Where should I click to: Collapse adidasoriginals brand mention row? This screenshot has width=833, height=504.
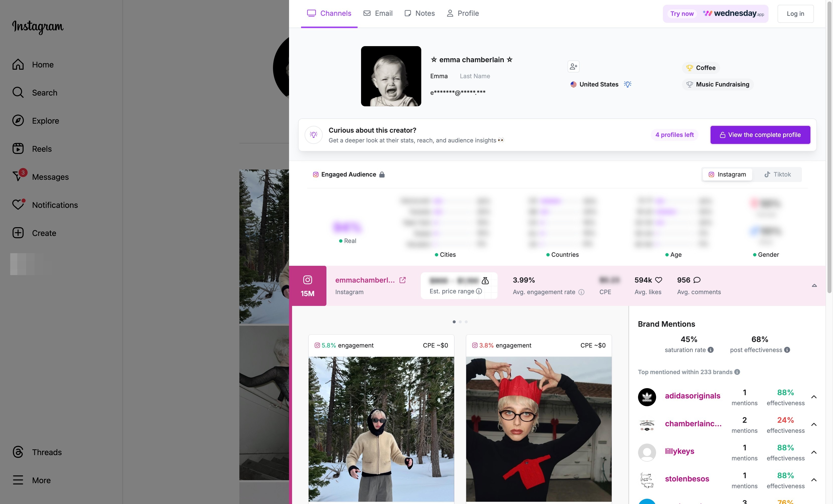[x=814, y=397]
